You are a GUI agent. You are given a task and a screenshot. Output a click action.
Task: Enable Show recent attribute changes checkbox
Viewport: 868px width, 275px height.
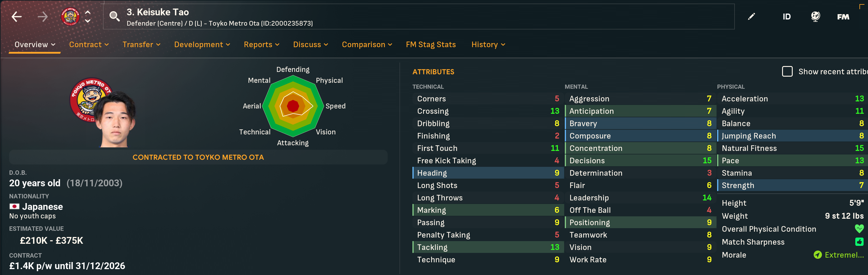787,71
